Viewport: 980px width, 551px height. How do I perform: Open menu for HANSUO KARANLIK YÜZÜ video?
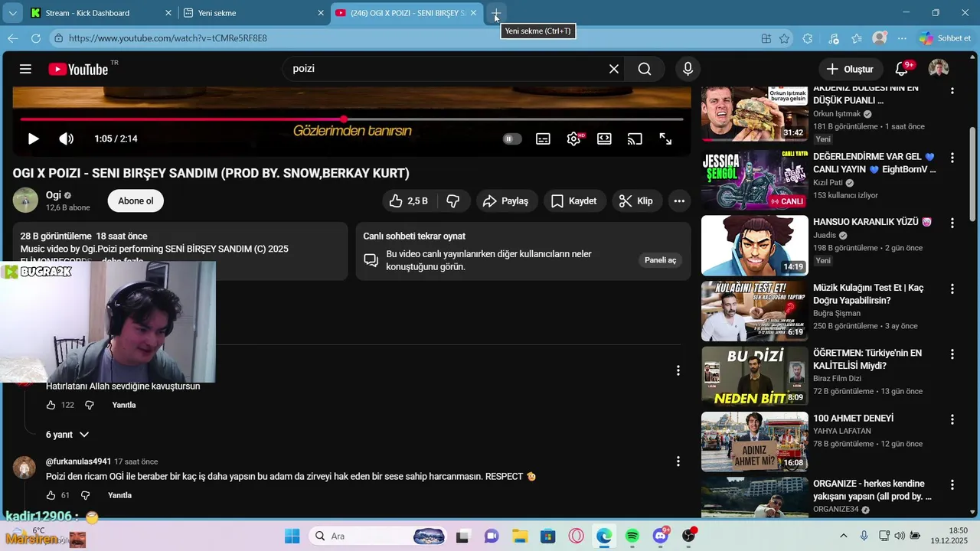click(952, 223)
